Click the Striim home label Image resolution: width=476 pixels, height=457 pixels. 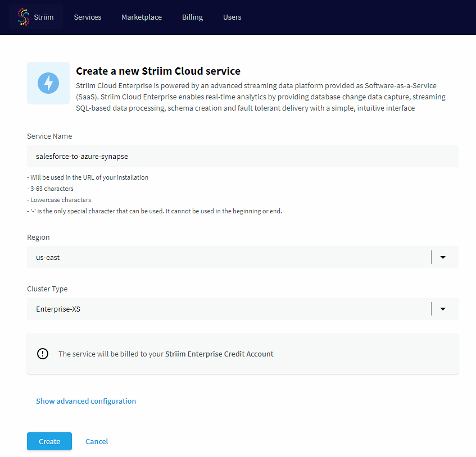[x=44, y=17]
